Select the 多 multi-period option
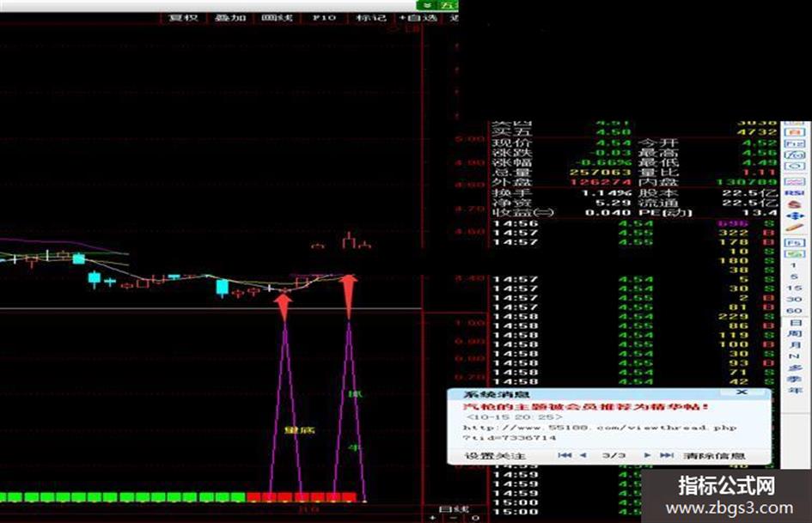The width and height of the screenshot is (812, 523). (795, 368)
